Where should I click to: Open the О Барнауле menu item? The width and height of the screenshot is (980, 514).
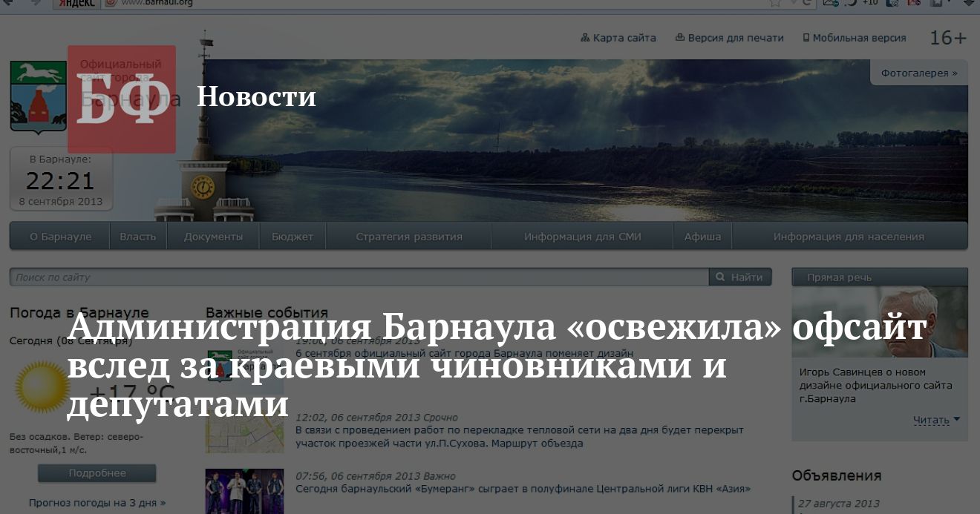61,237
